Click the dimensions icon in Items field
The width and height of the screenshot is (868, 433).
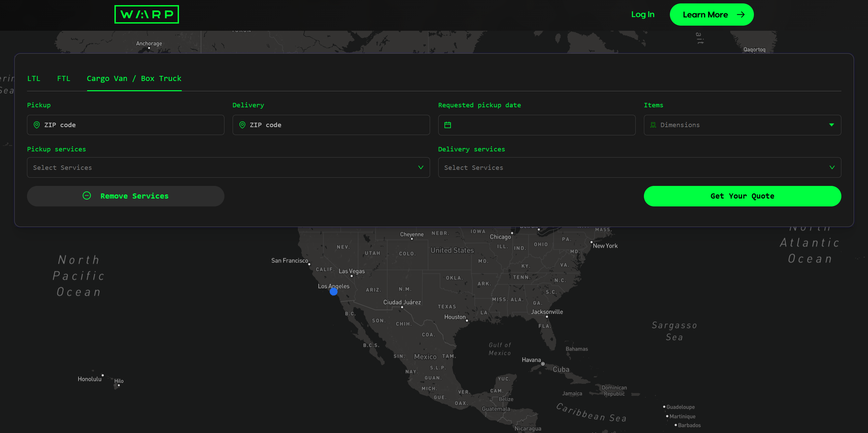pyautogui.click(x=653, y=125)
